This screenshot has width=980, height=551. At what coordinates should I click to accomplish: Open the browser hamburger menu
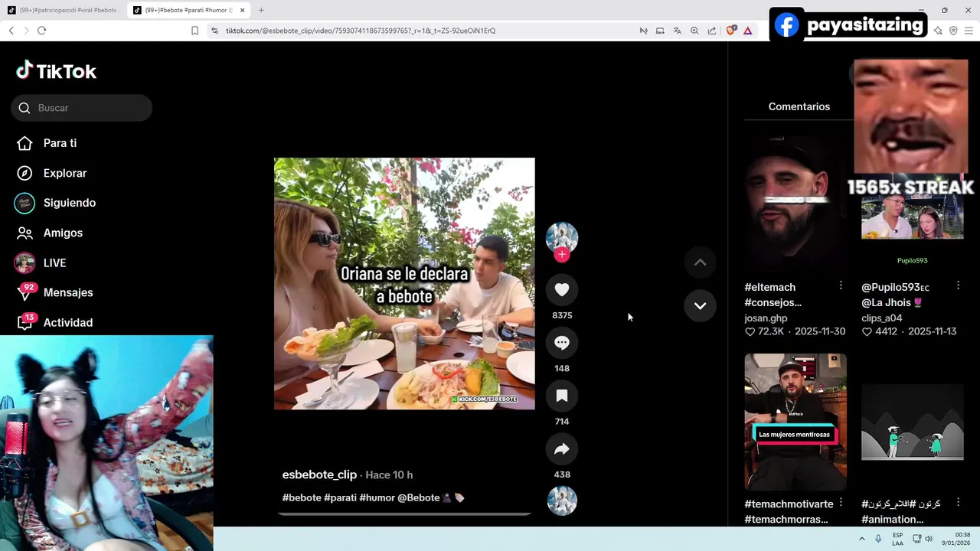pyautogui.click(x=969, y=31)
